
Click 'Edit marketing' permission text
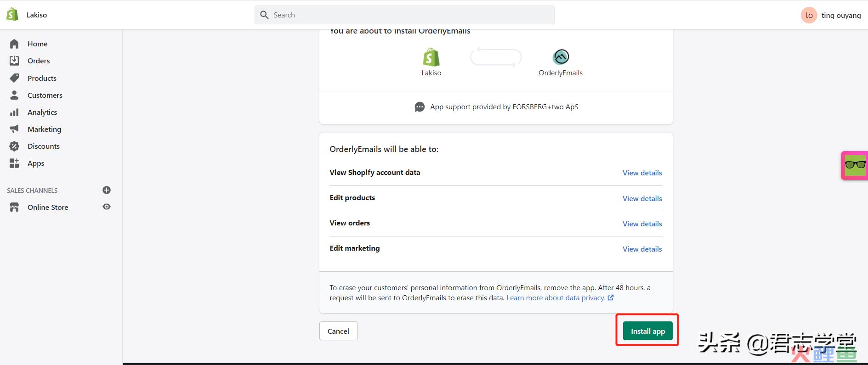(x=355, y=248)
